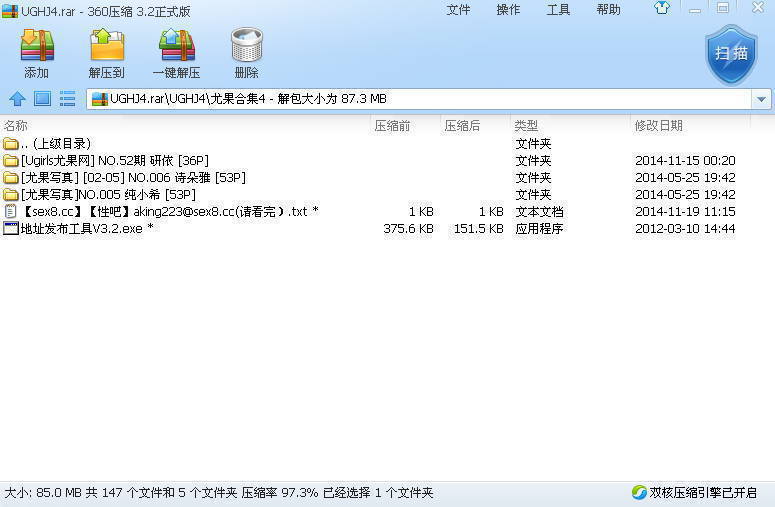Click the dual-core engine status icon
775x507 pixels.
(x=639, y=492)
